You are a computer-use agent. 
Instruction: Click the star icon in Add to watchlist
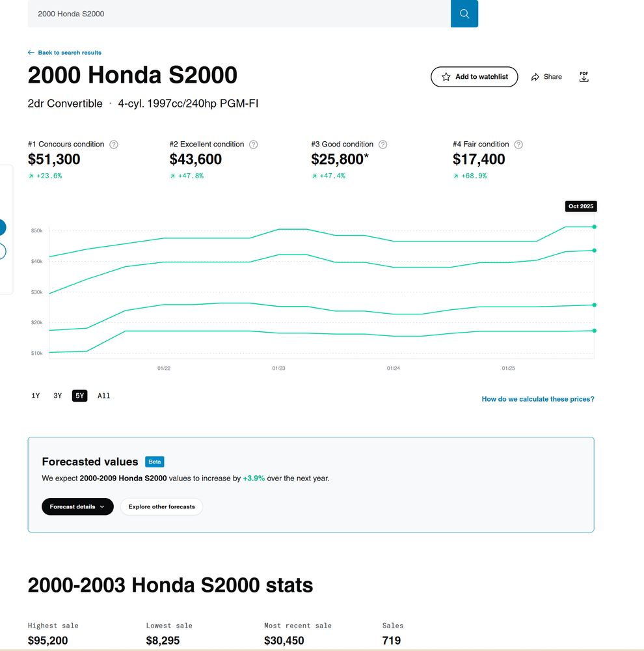(446, 77)
